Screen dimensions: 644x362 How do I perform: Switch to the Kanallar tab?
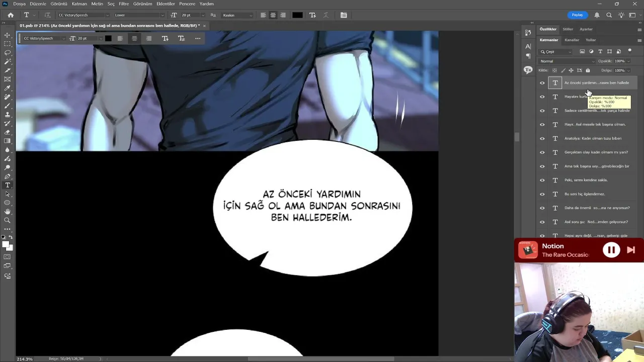[x=572, y=40]
